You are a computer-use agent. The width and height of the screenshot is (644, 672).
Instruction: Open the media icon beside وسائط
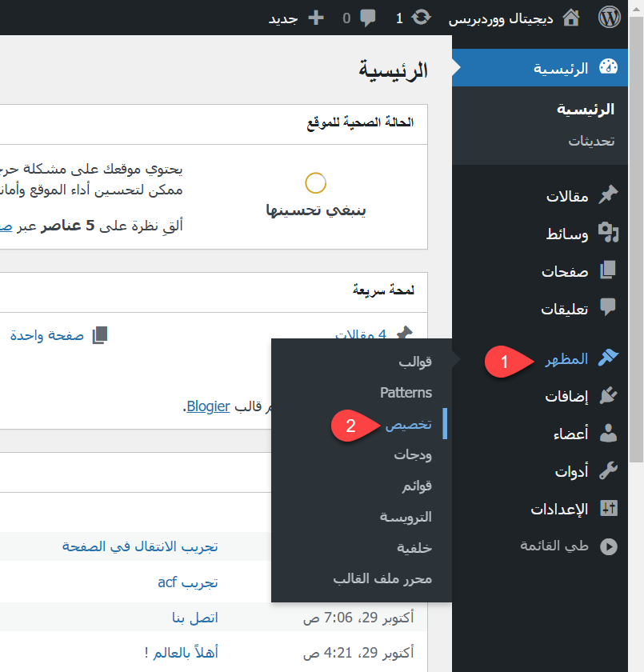(609, 234)
